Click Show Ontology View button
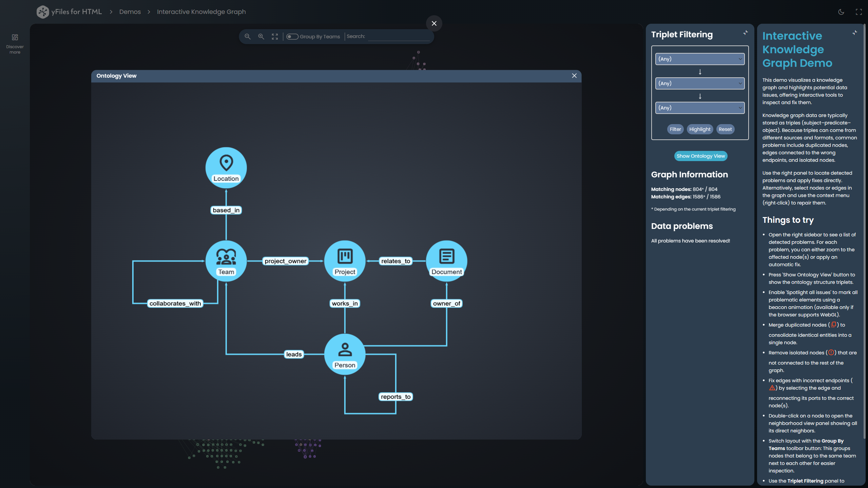This screenshot has height=488, width=868. coord(700,156)
